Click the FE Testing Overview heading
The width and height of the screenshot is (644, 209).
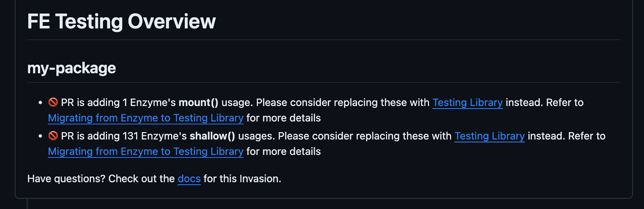pyautogui.click(x=121, y=22)
